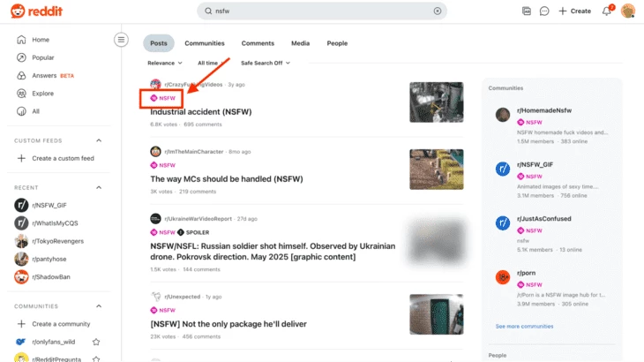The height and width of the screenshot is (362, 644).
Task: Open the Industrial accident (NSFW) post
Action: pyautogui.click(x=201, y=112)
